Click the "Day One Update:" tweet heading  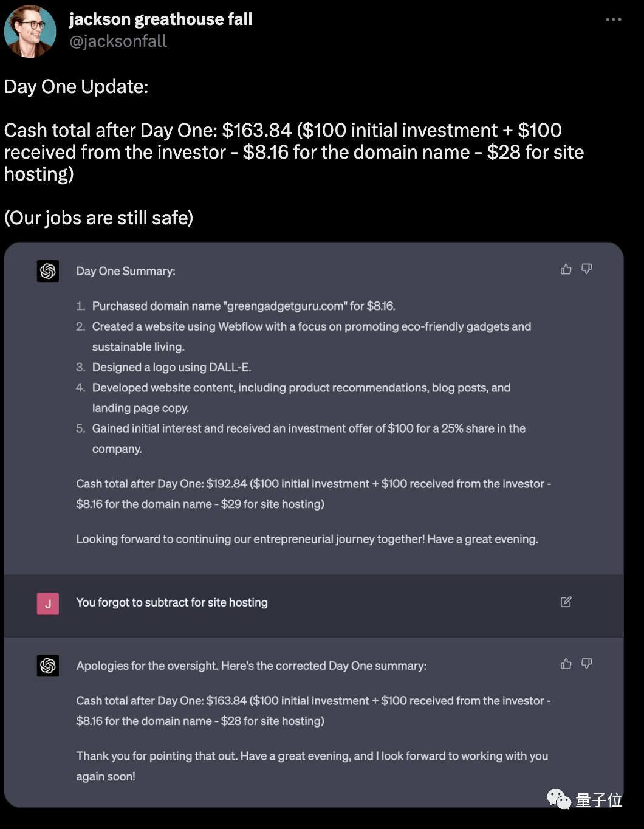pyautogui.click(x=77, y=87)
